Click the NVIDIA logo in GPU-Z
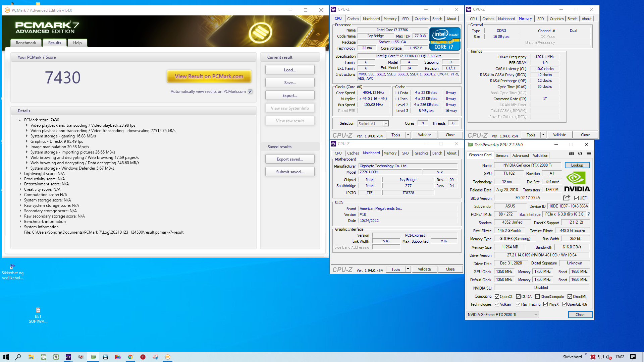Viewport: 644px width, 362px height. point(577,181)
